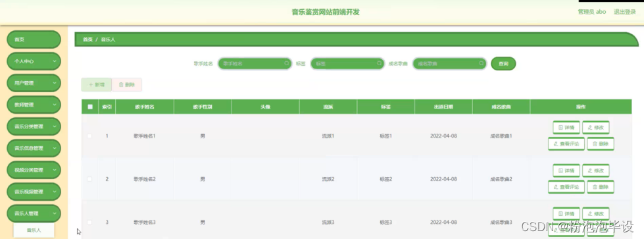Click the 2022-04-08 date in 歌手姓名1 row
The image size is (644, 239).
click(x=443, y=136)
